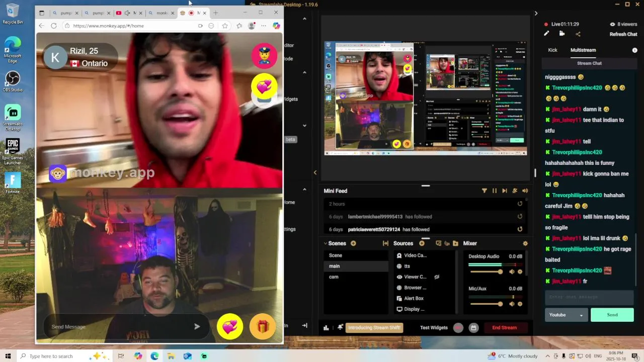Repeat the patriciaeverett50729124 follow alert
This screenshot has height=362, width=644.
[x=520, y=229]
